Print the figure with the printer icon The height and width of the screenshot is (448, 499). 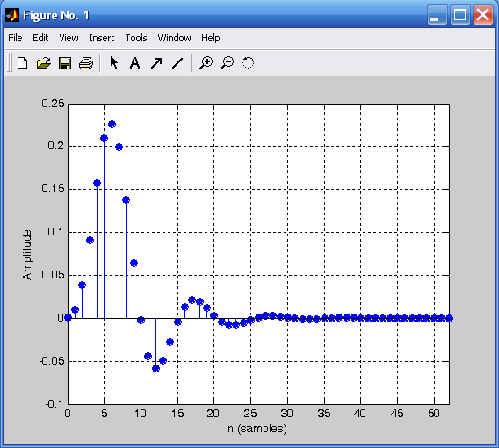point(86,63)
